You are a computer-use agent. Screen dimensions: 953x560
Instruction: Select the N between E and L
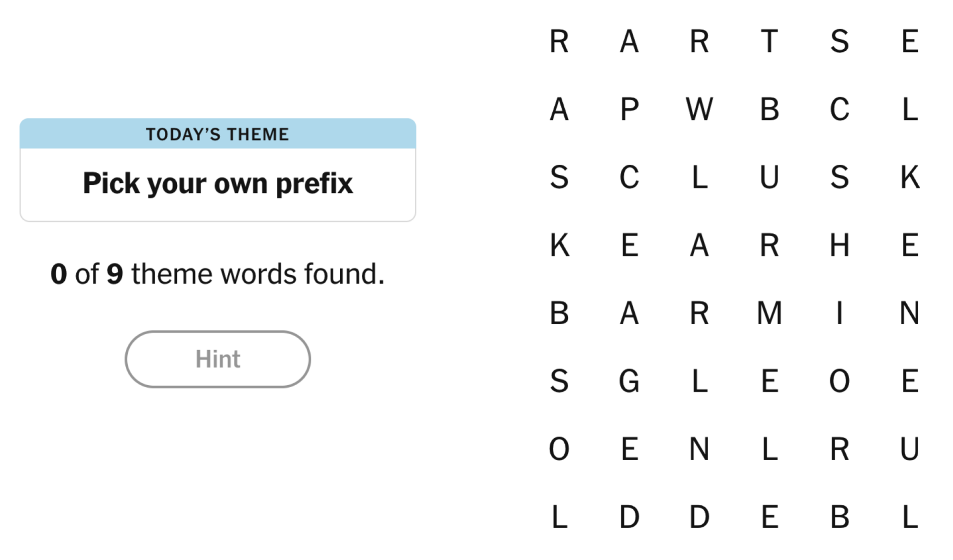click(x=699, y=449)
